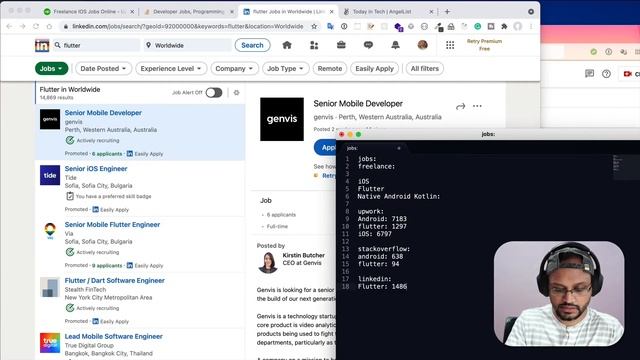Screen dimensions: 640x360
Task: Go back in browser history
Action: point(9,27)
